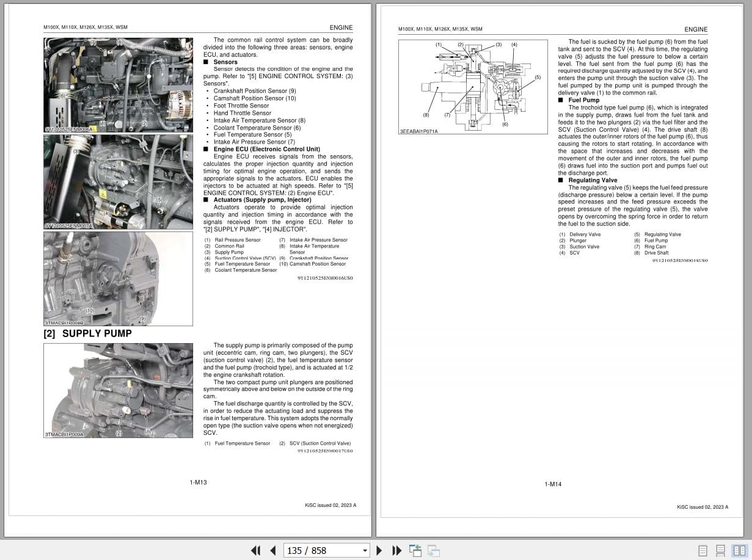Go forward to the next view icon
This screenshot has width=752, height=560.
click(434, 550)
